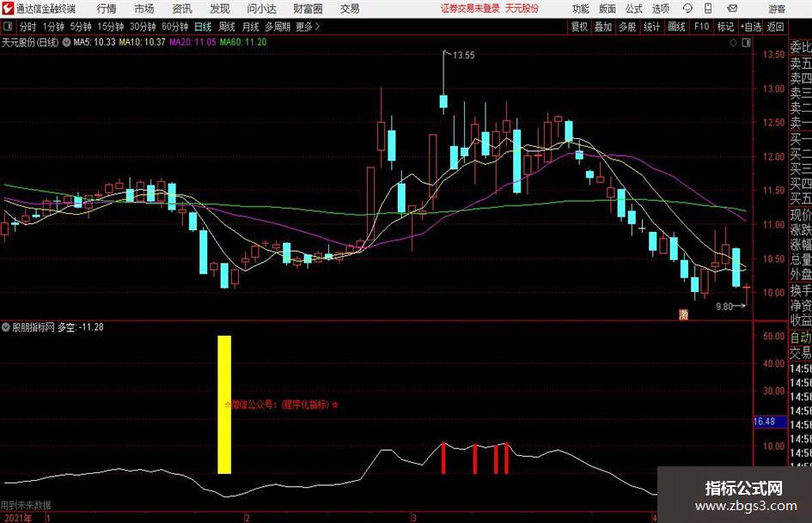Click the mobile phone icon in top bar
This screenshot has width=812, height=523.
[x=708, y=9]
